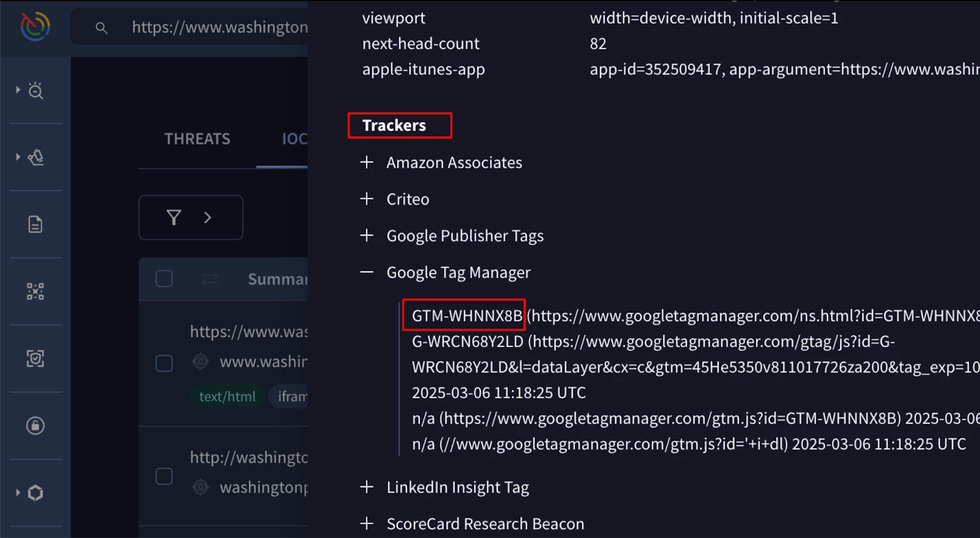Viewport: 980px width, 538px height.
Task: Switch to the IOC tab
Action: pyautogui.click(x=295, y=139)
